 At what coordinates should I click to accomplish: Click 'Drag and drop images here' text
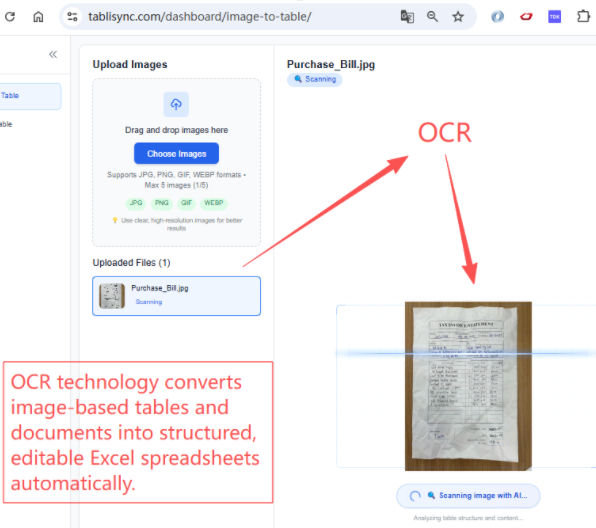pyautogui.click(x=176, y=130)
